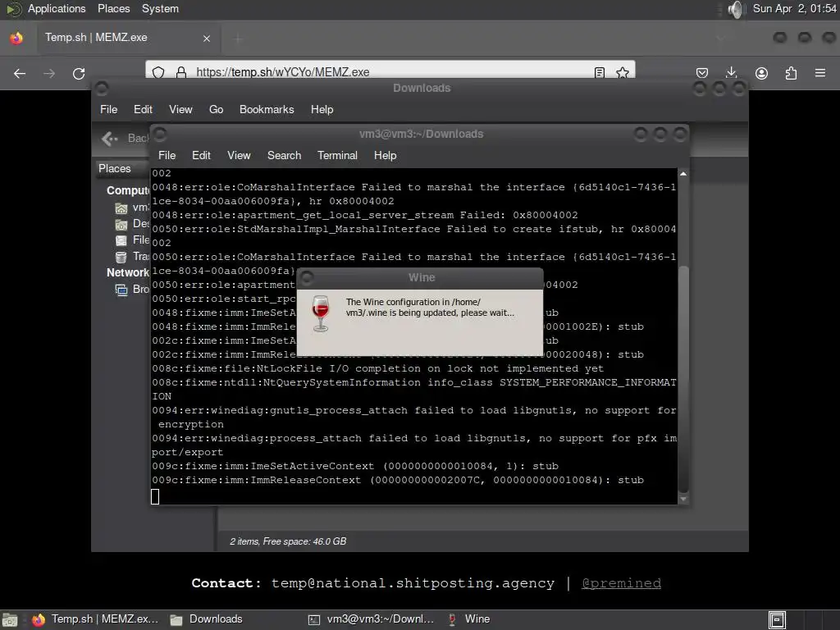The image size is (840, 630).
Task: Open the terminal Search menu
Action: click(285, 155)
